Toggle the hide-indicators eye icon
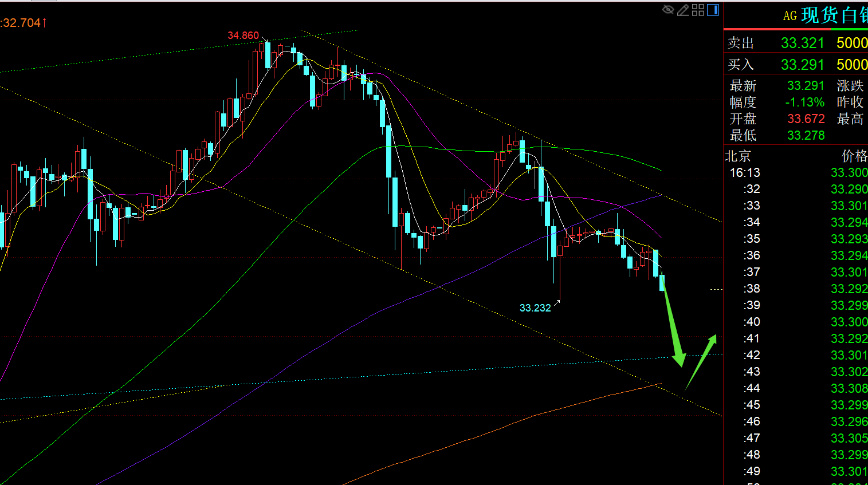Image resolution: width=868 pixels, height=485 pixels. (668, 10)
